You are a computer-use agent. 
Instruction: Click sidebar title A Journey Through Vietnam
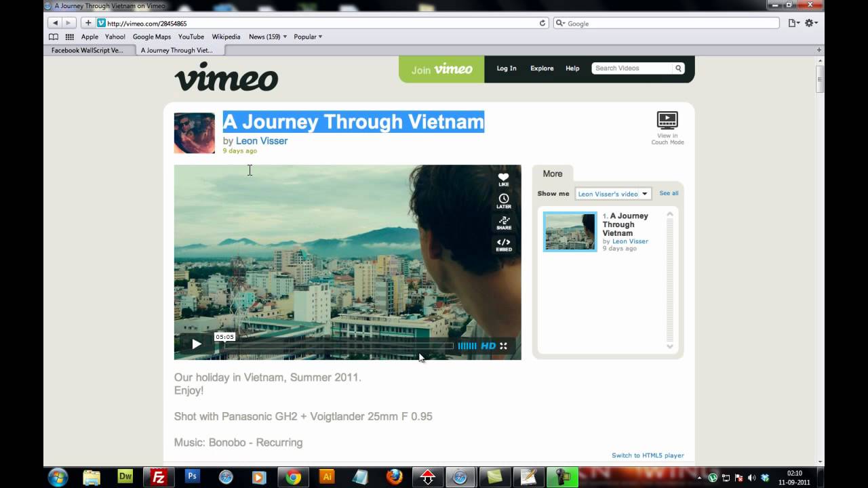coord(625,224)
